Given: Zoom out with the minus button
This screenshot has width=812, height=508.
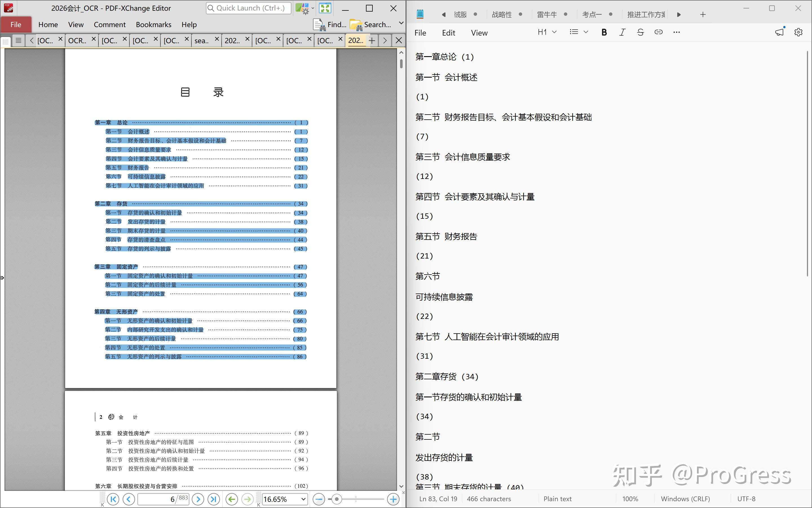Looking at the screenshot, I should 319,499.
